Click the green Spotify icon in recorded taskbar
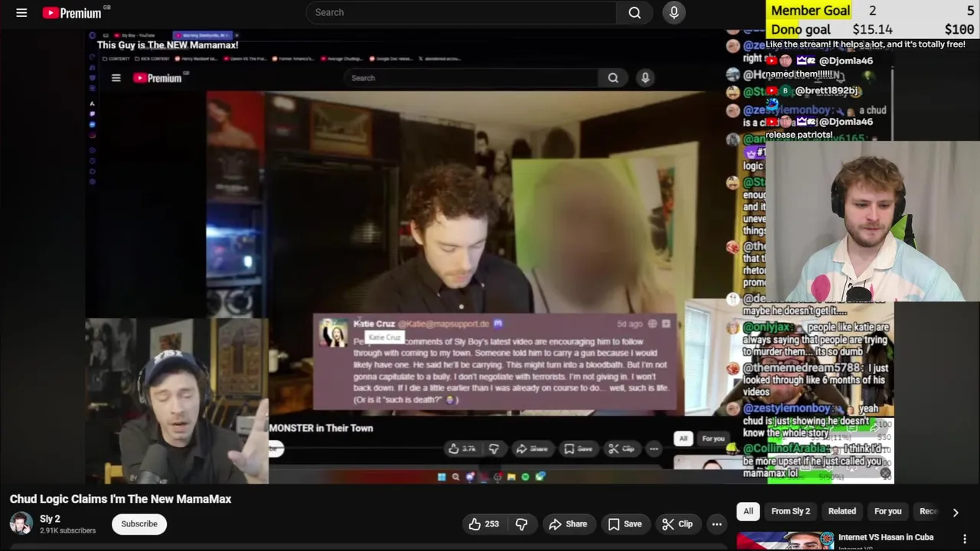Viewport: 980px width, 551px height. (525, 477)
